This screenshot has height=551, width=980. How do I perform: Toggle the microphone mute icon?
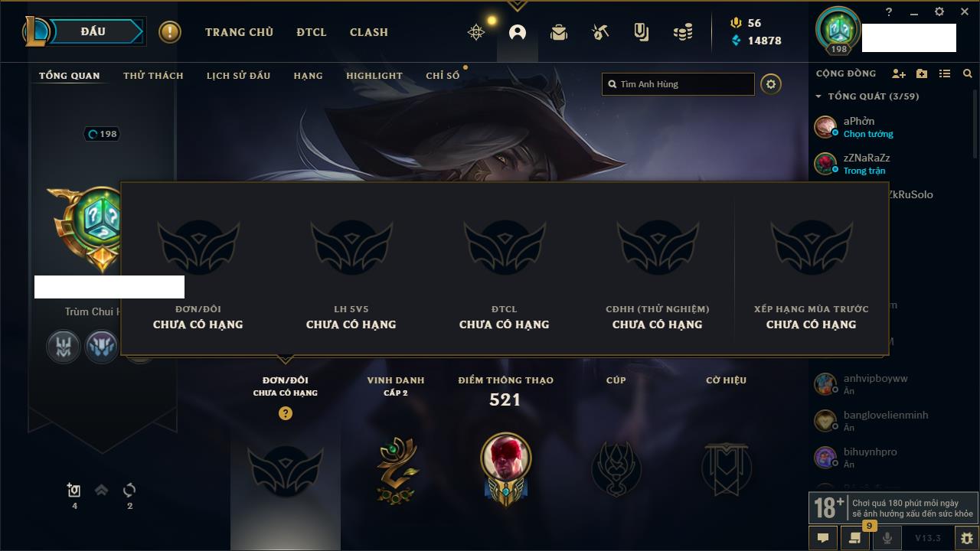tap(887, 538)
